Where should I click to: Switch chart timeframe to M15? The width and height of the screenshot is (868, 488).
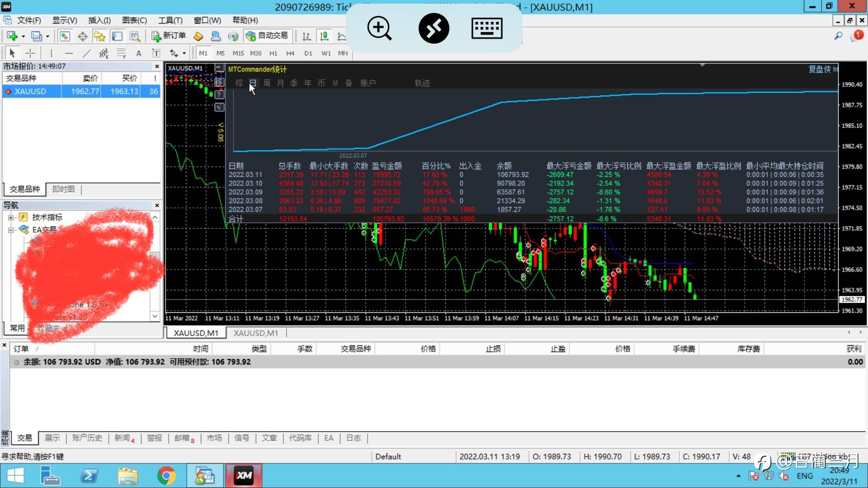[x=238, y=53]
